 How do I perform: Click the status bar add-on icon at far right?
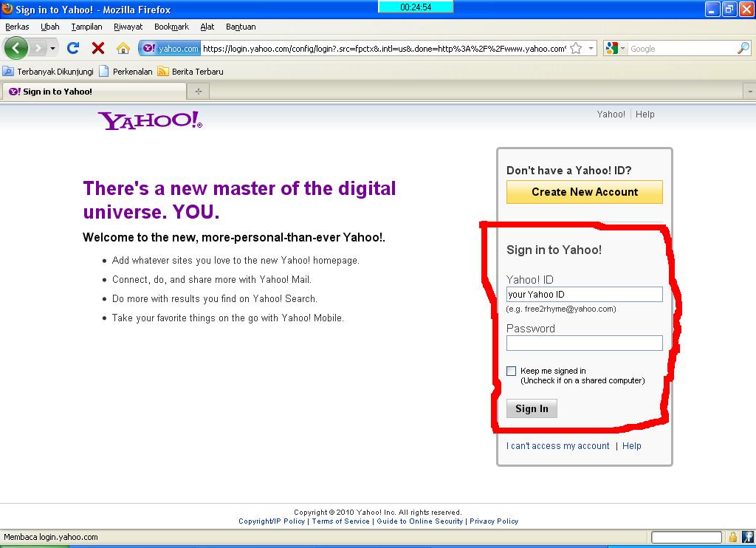pyautogui.click(x=748, y=537)
